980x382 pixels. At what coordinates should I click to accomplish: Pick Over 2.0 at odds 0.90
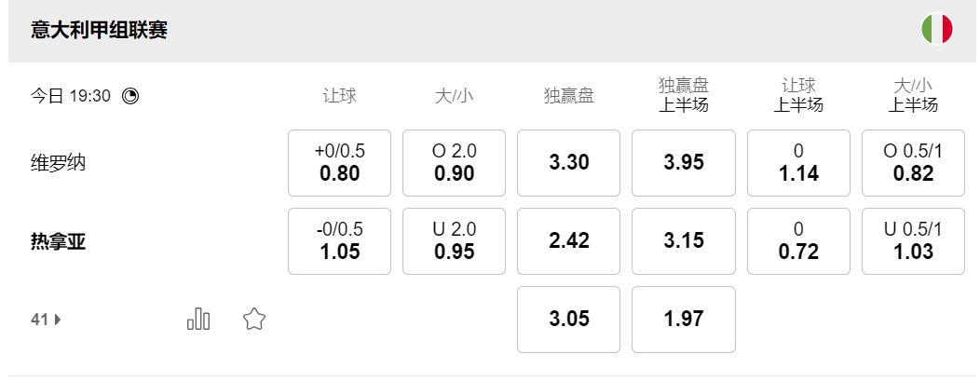454,163
